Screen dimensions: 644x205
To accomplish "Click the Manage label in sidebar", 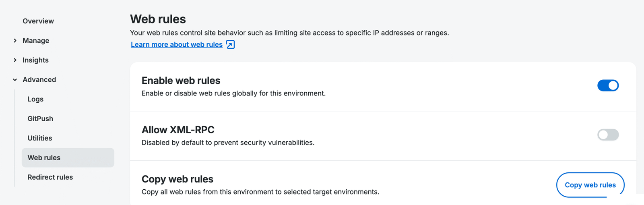I will click(36, 41).
